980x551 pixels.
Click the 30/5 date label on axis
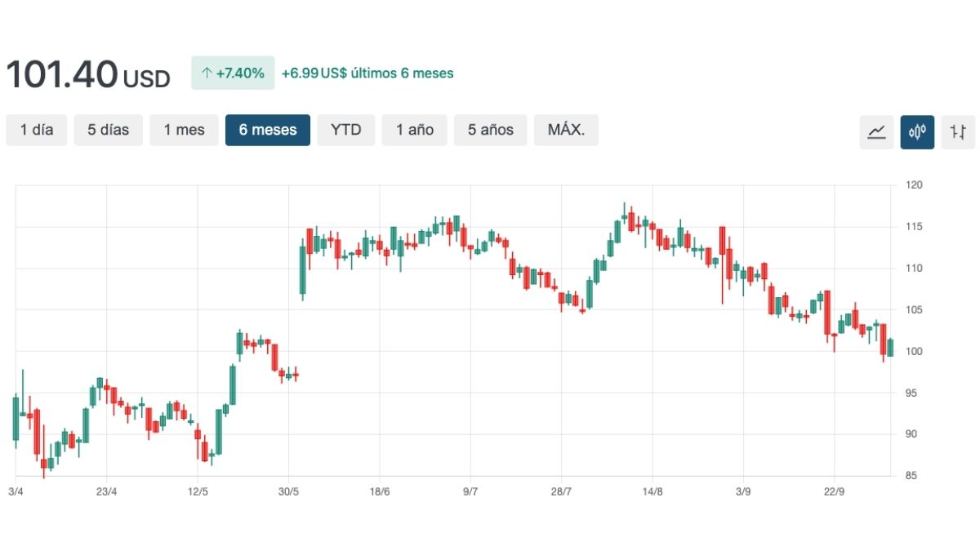(x=288, y=491)
